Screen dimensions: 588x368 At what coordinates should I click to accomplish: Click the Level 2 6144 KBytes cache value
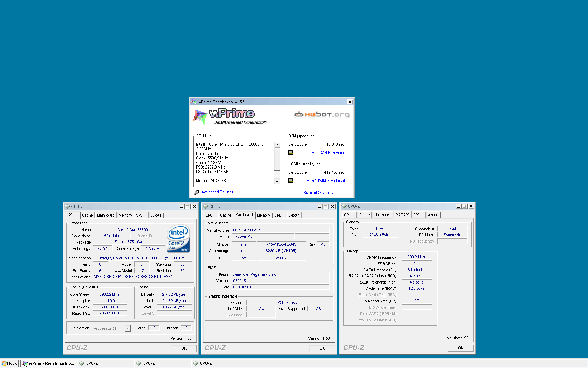click(174, 307)
